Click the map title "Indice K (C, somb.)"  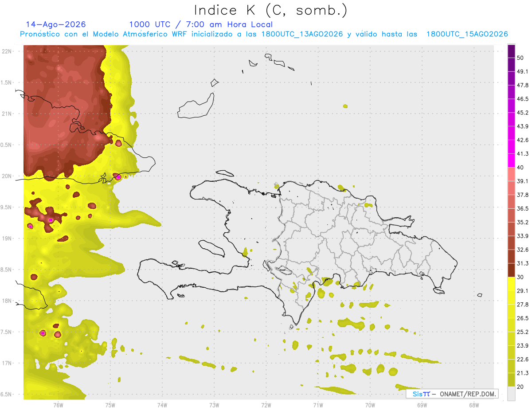tap(271, 10)
